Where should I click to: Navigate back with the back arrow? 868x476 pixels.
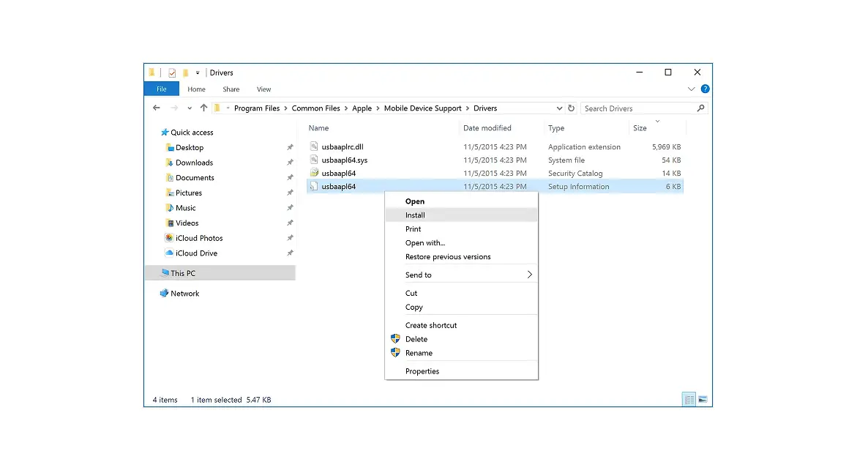156,108
